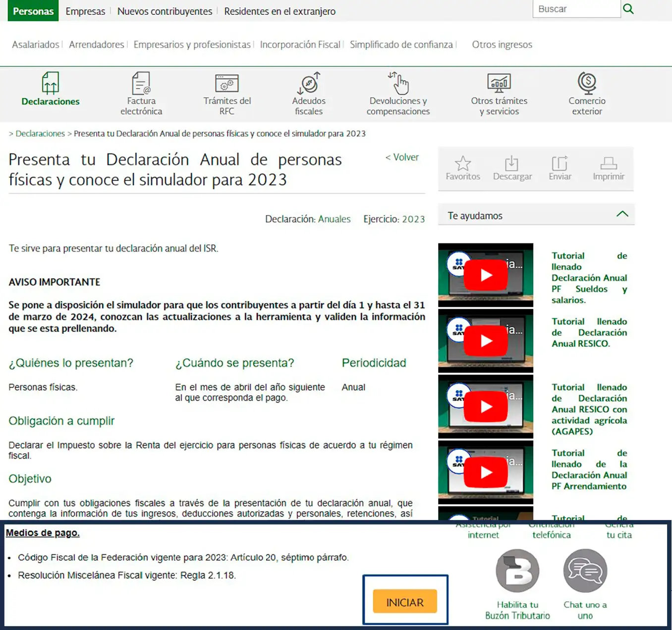Collapse the Te ayudamos panel

[x=622, y=214]
